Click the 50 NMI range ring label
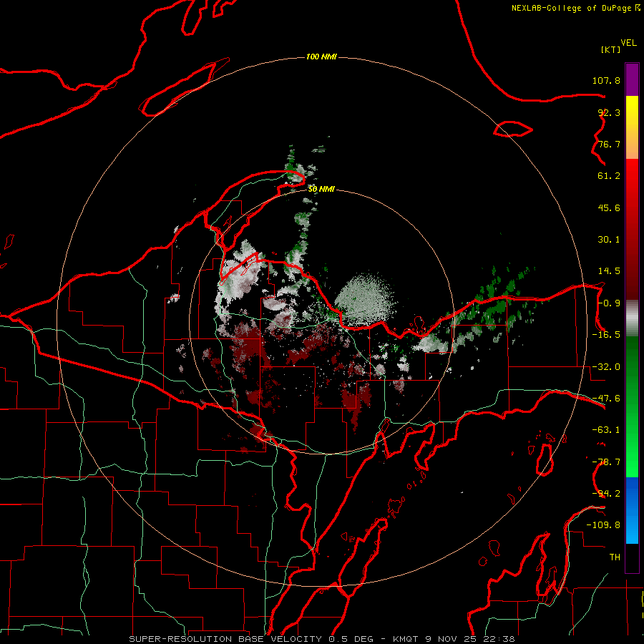 (321, 189)
